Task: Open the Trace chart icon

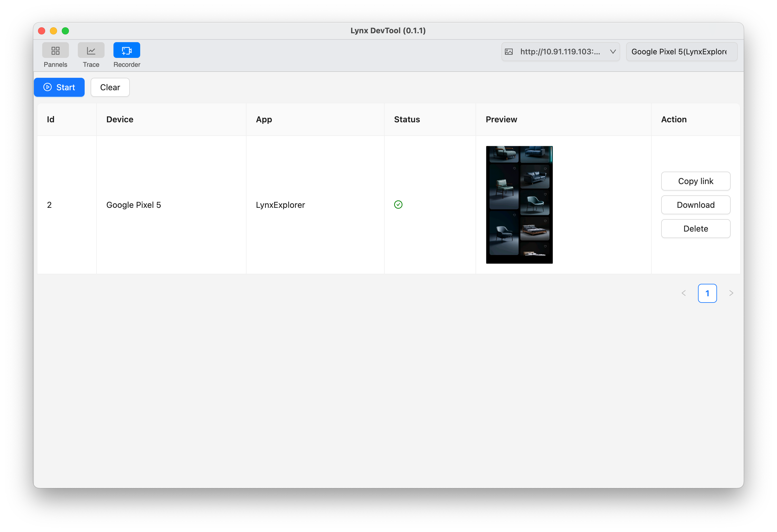Action: point(91,50)
